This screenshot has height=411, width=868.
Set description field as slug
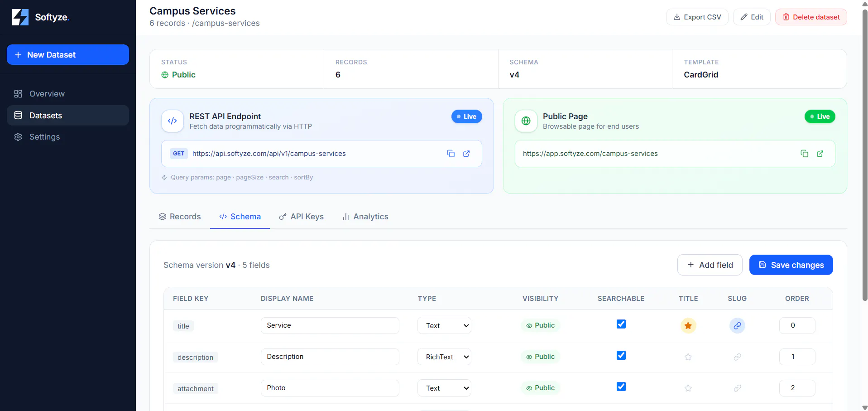click(x=737, y=357)
